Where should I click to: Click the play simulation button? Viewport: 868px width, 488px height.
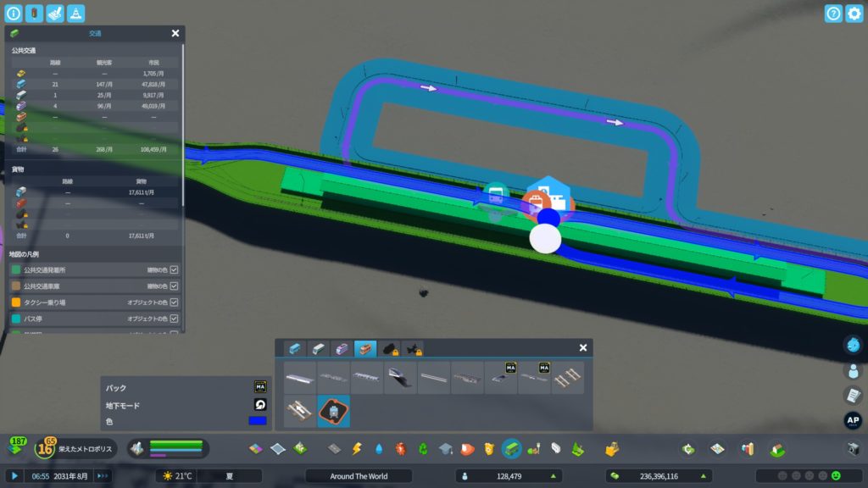pos(14,476)
